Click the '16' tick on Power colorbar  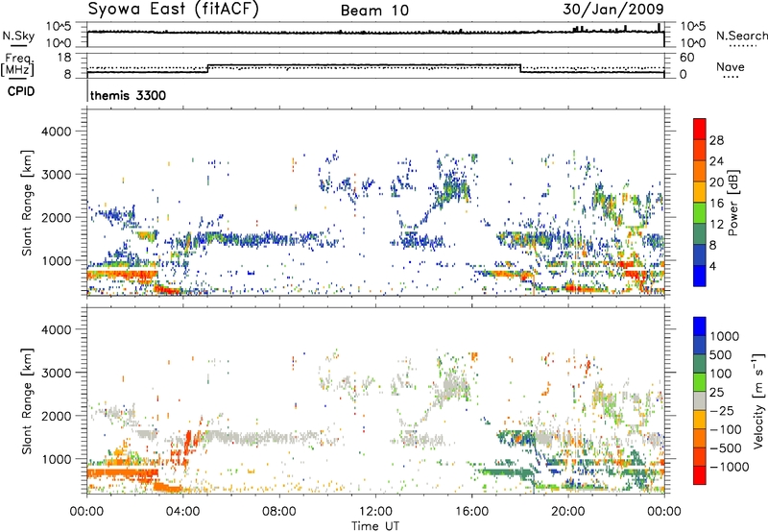coord(716,204)
